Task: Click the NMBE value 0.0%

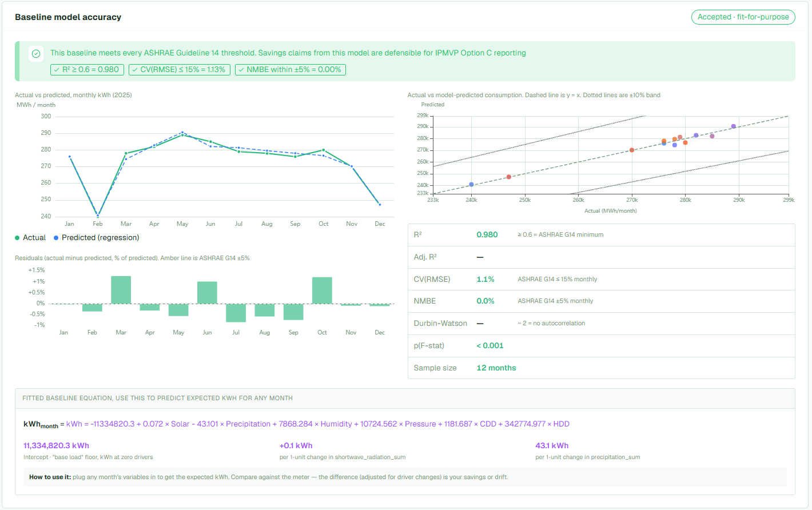Action: (485, 301)
